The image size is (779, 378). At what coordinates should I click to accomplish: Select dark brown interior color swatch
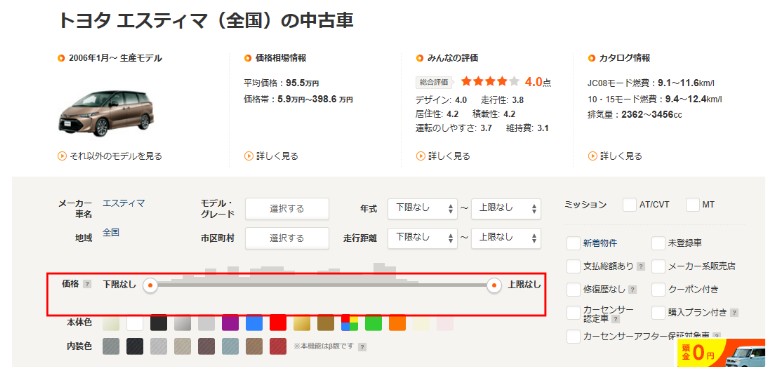point(206,346)
